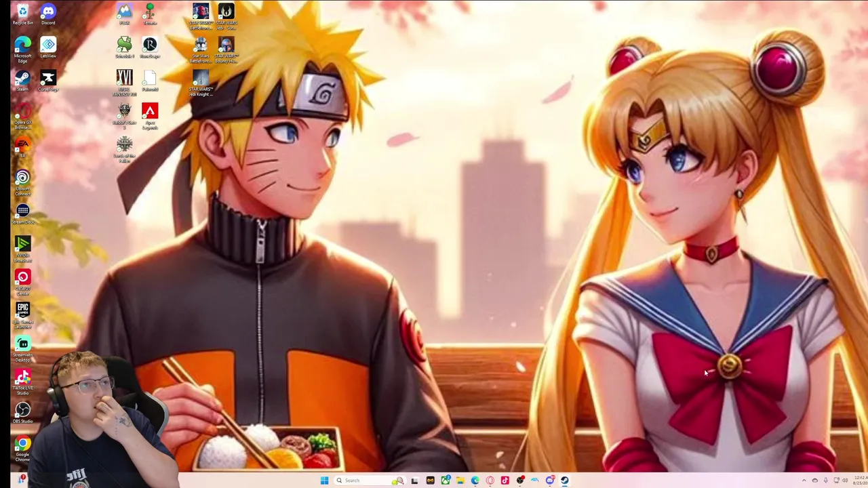Launch Google Chrome from the desktop

pyautogui.click(x=22, y=449)
